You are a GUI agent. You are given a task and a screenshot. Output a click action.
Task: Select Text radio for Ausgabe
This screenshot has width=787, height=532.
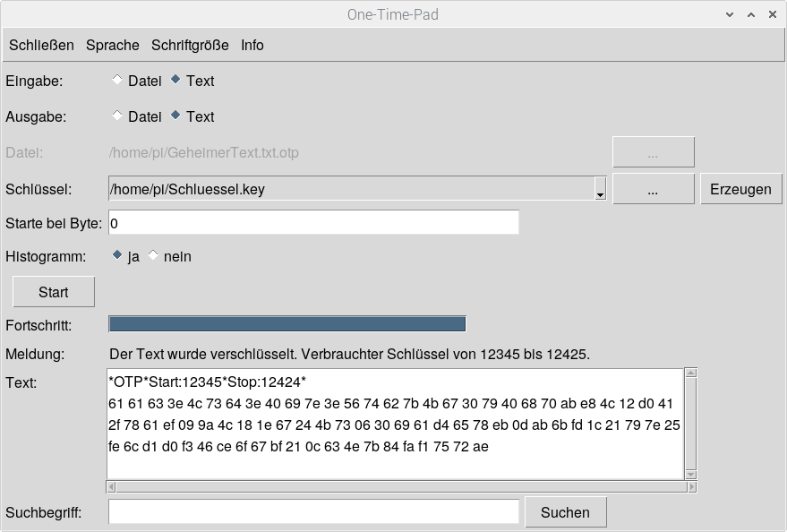tap(175, 116)
